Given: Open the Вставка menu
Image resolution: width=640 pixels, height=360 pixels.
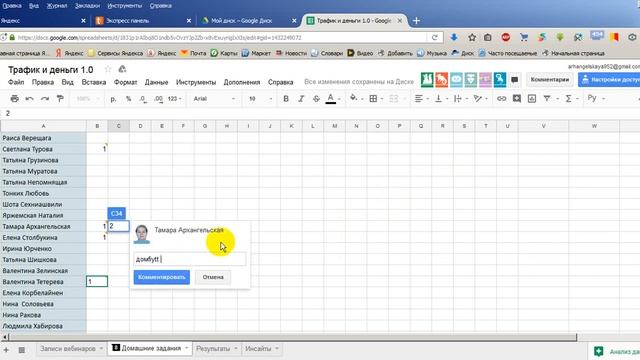Looking at the screenshot, I should click(x=94, y=82).
